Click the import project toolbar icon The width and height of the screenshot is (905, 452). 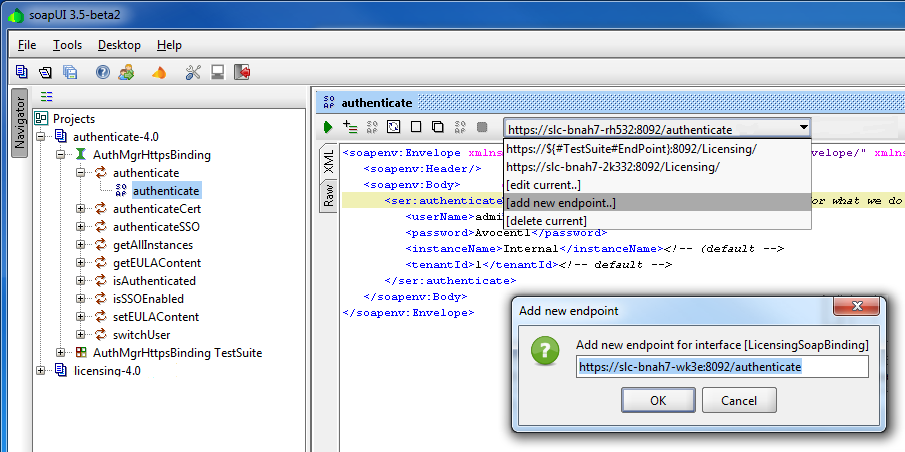click(45, 72)
